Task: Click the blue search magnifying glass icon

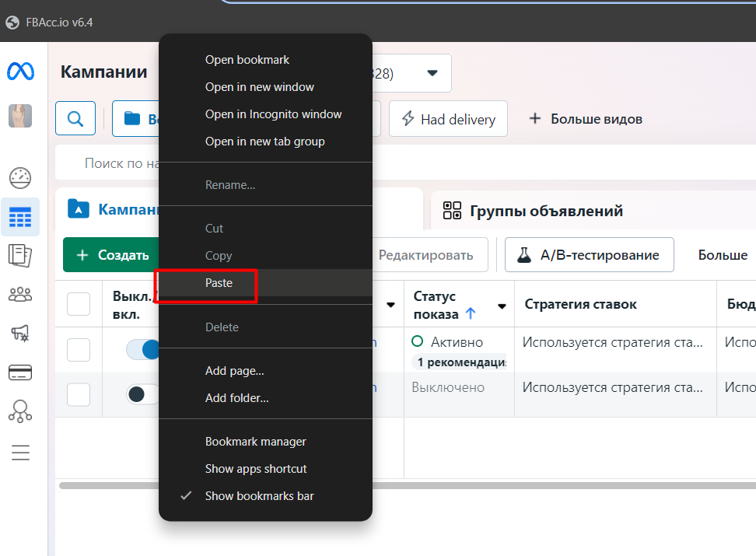Action: pos(75,118)
